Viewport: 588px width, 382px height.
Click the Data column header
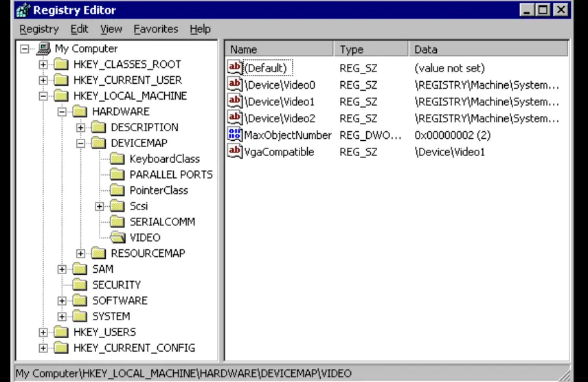click(488, 49)
